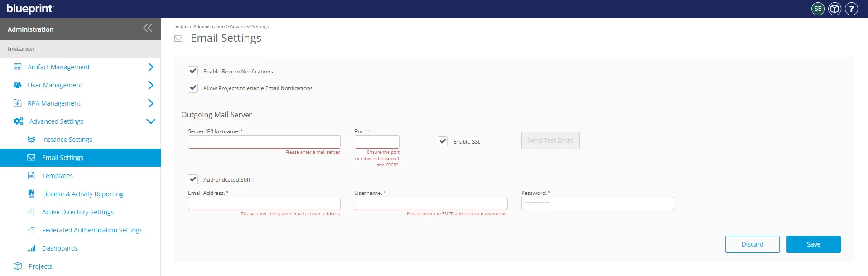Click the License & Activity Reporting icon
This screenshot has width=868, height=276.
(x=31, y=194)
